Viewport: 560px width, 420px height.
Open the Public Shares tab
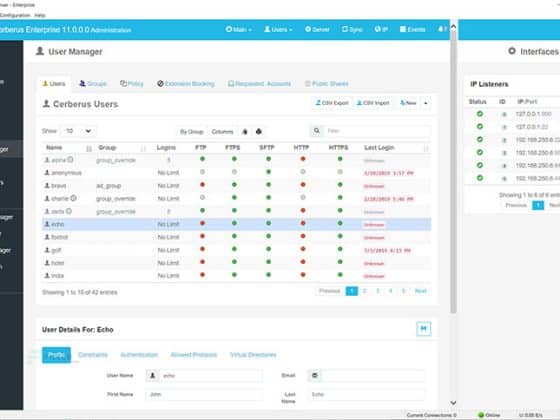[326, 84]
